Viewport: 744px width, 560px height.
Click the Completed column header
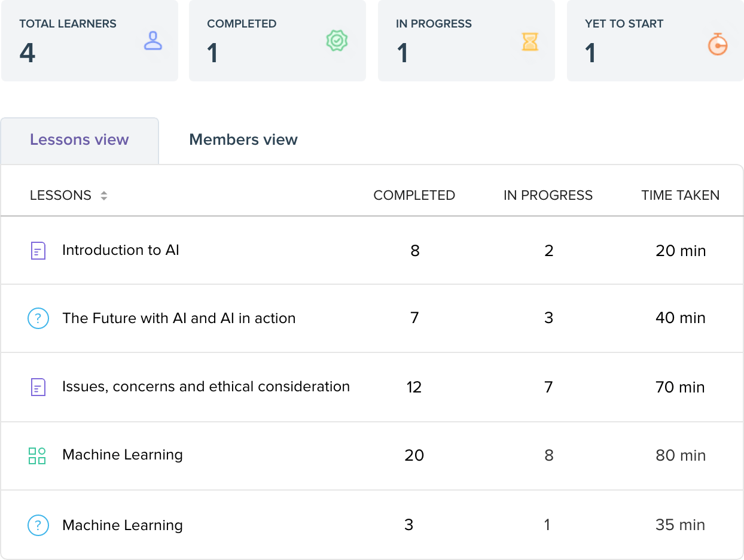coord(414,196)
